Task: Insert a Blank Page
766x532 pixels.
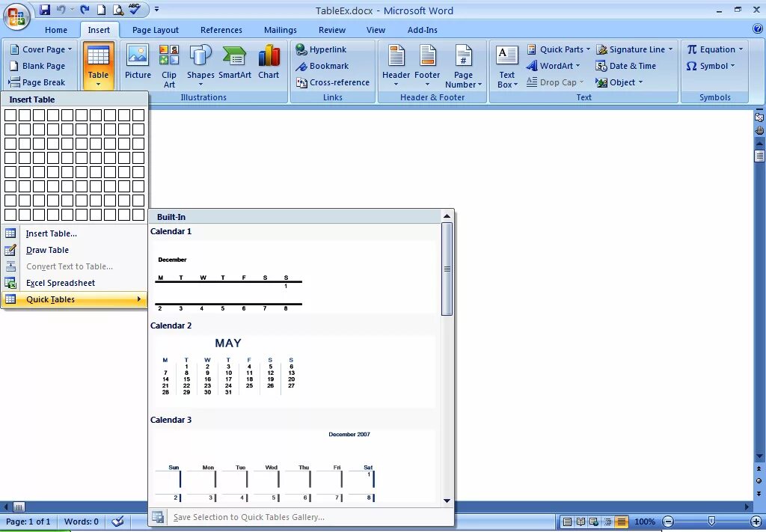Action: tap(37, 66)
